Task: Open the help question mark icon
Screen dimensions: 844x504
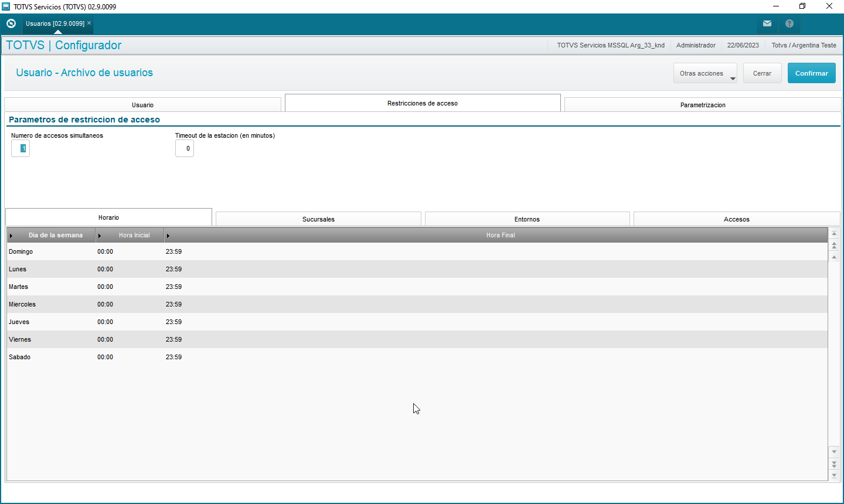Action: 789,23
